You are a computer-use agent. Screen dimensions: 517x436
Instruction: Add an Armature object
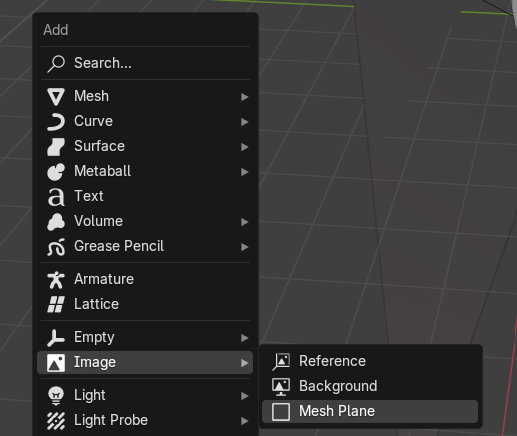(x=145, y=279)
